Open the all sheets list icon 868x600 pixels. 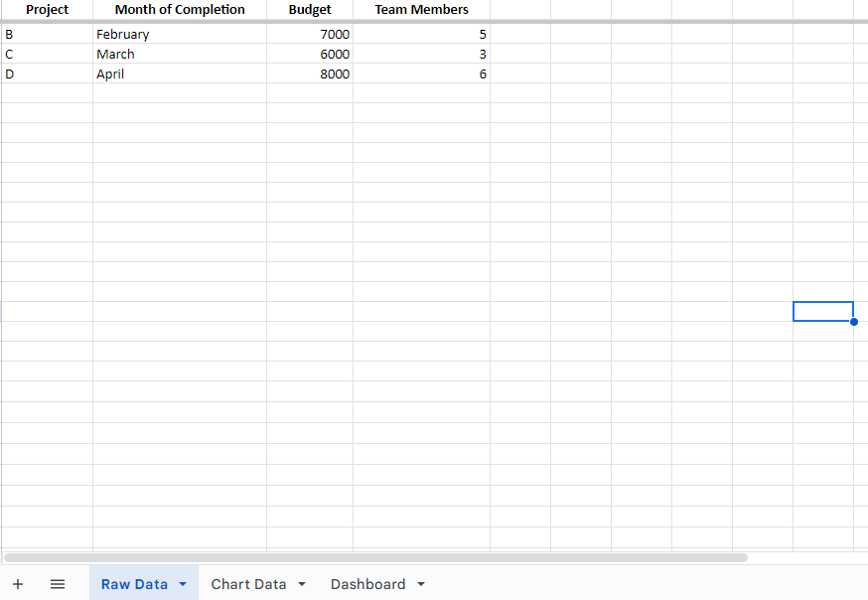pos(58,584)
